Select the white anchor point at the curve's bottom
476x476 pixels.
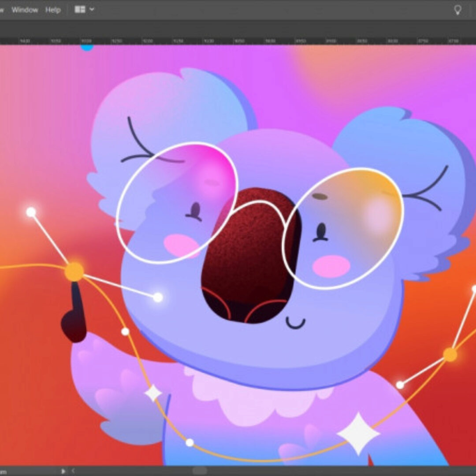click(x=190, y=443)
